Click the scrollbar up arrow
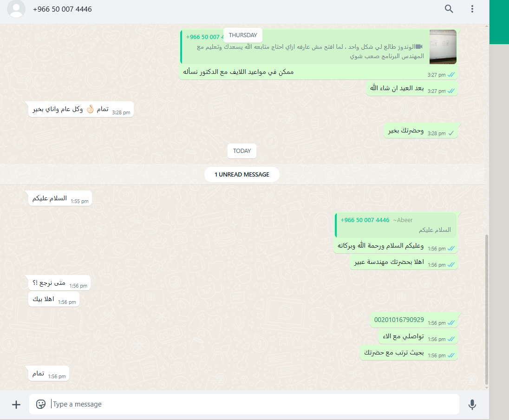The width and height of the screenshot is (509, 420). (486, 26)
